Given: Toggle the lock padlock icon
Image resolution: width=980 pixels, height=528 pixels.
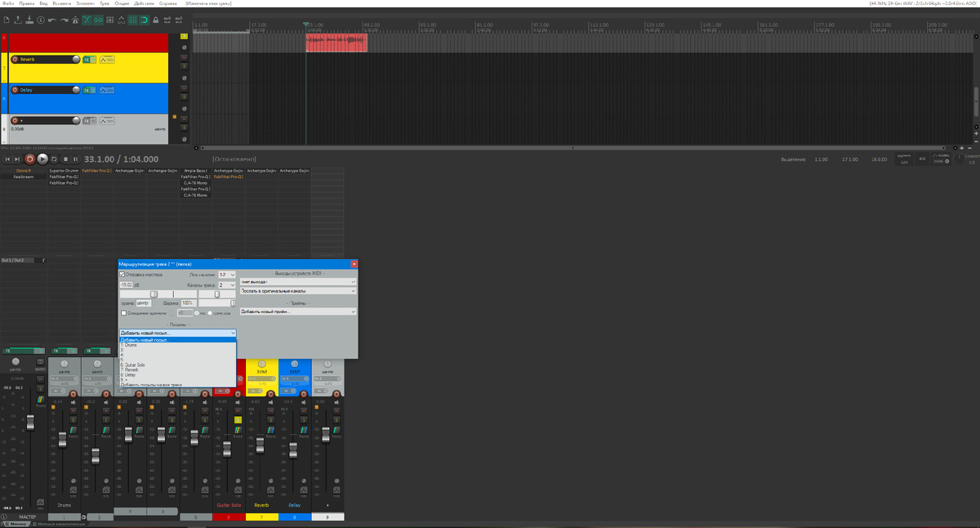Looking at the screenshot, I should (155, 20).
